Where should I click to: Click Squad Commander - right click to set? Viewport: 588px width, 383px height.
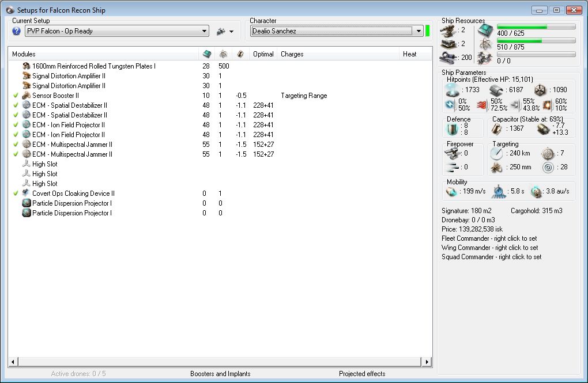pyautogui.click(x=491, y=257)
